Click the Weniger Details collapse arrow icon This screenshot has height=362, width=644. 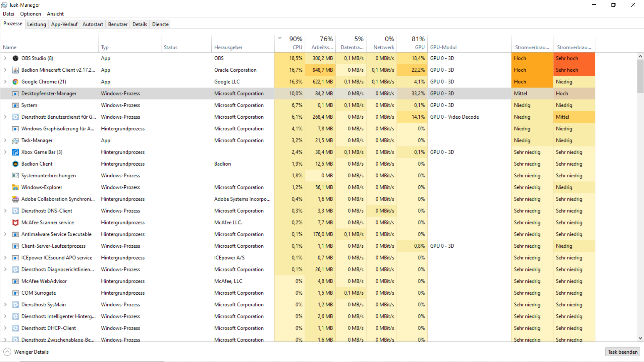point(7,352)
